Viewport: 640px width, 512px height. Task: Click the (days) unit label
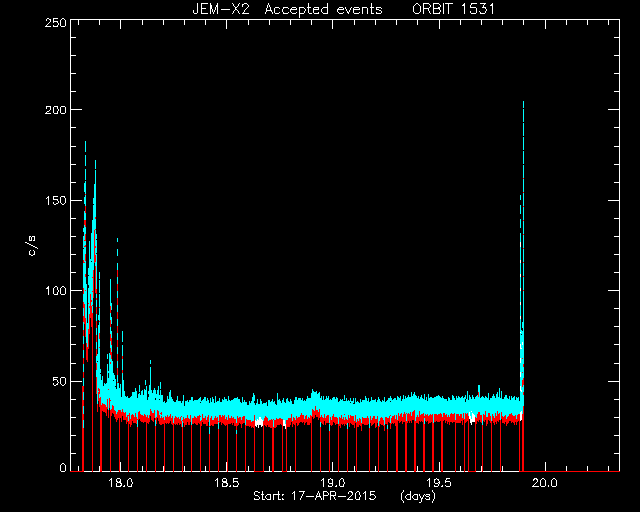[418, 496]
